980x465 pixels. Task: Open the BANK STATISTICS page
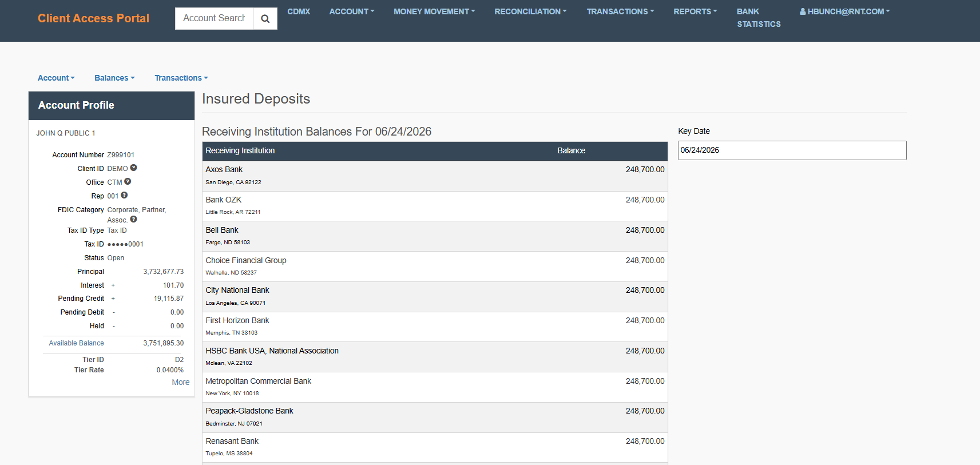click(x=759, y=18)
